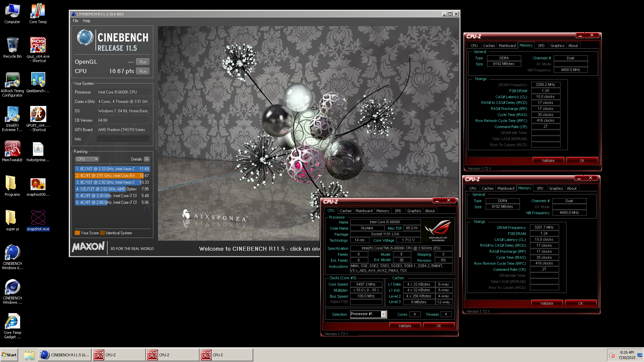The image size is (644, 362).
Task: Click the second CPU-Z taskbar button
Action: click(x=172, y=355)
